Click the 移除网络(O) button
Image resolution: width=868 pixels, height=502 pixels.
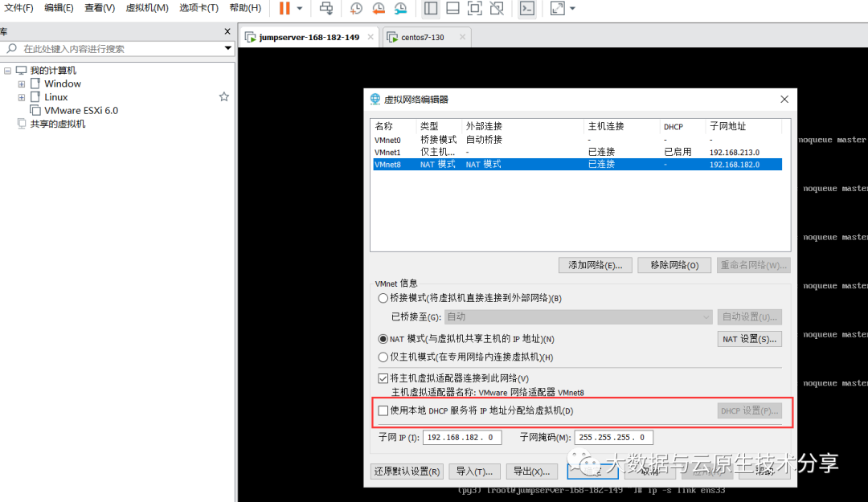tap(674, 265)
